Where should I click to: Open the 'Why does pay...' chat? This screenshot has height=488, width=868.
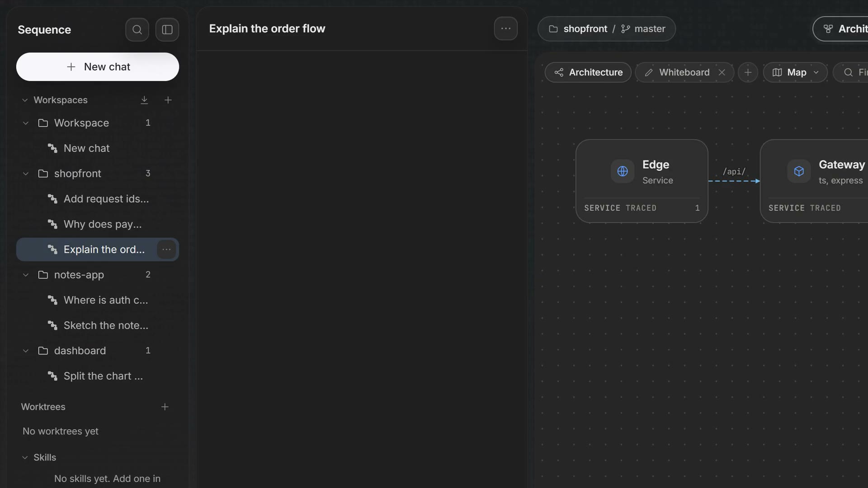pos(98,224)
